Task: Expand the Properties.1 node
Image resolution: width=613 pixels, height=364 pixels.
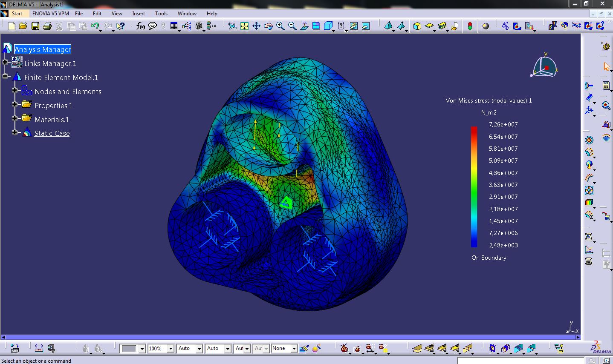Action: pyautogui.click(x=15, y=104)
